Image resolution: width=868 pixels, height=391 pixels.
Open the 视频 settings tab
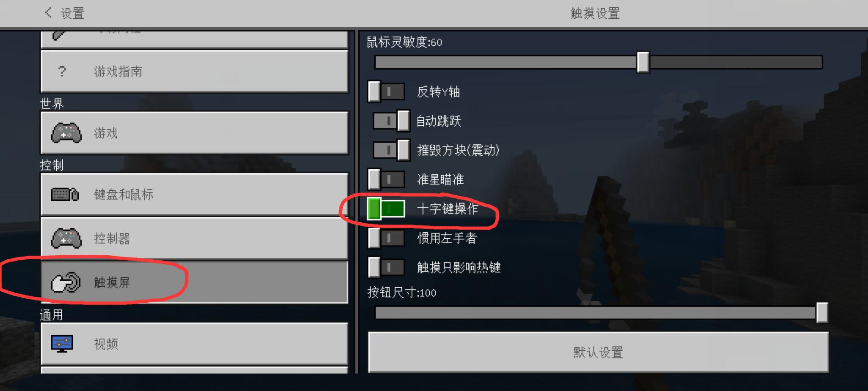click(194, 344)
